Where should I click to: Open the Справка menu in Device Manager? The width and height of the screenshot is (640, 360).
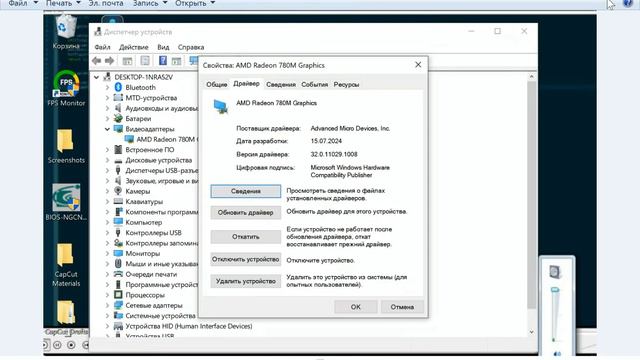(x=191, y=47)
